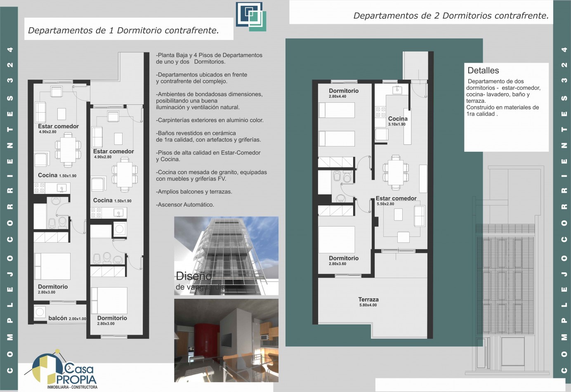The width and height of the screenshot is (571, 392).
Task: Click the stove symbol in the 3.10x1.90 Cocina
Action: click(380, 112)
